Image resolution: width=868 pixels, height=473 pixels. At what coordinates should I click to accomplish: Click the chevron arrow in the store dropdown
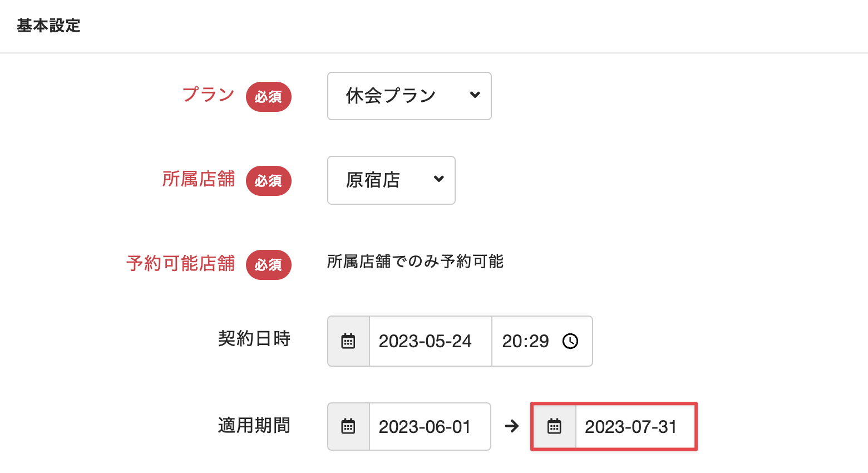tap(438, 179)
